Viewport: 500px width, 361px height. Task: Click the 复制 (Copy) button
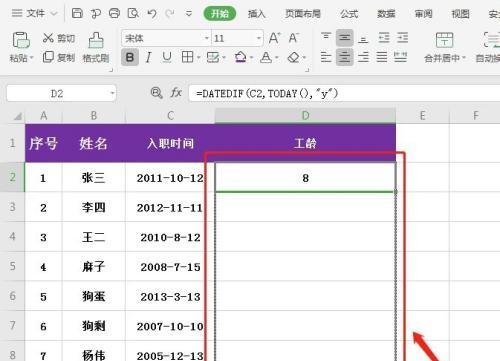pyautogui.click(x=59, y=57)
